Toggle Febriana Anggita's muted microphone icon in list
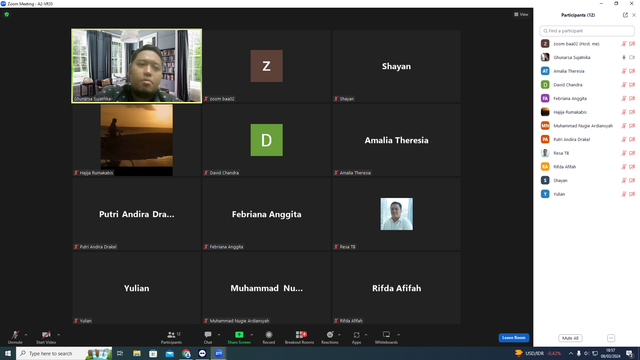This screenshot has height=360, width=640. (x=624, y=98)
